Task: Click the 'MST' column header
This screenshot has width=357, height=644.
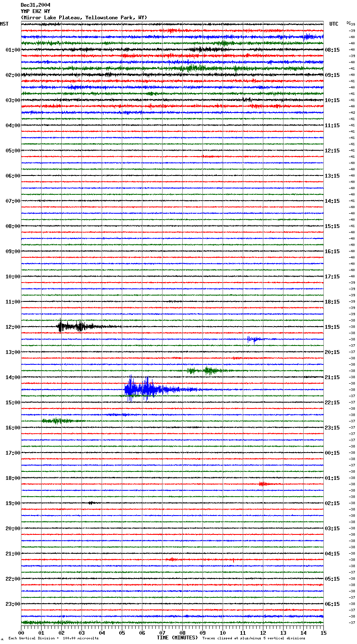Action: pos(4,24)
